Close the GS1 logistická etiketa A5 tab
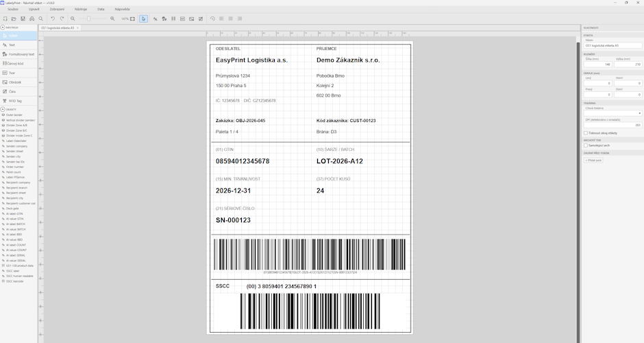This screenshot has width=644, height=343. [77, 28]
